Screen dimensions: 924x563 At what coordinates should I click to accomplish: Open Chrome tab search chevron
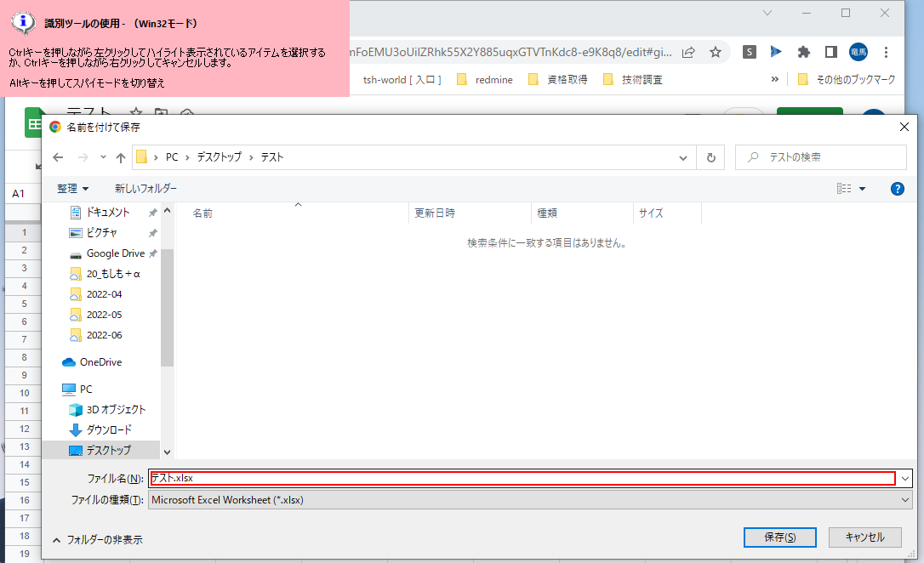pyautogui.click(x=767, y=13)
